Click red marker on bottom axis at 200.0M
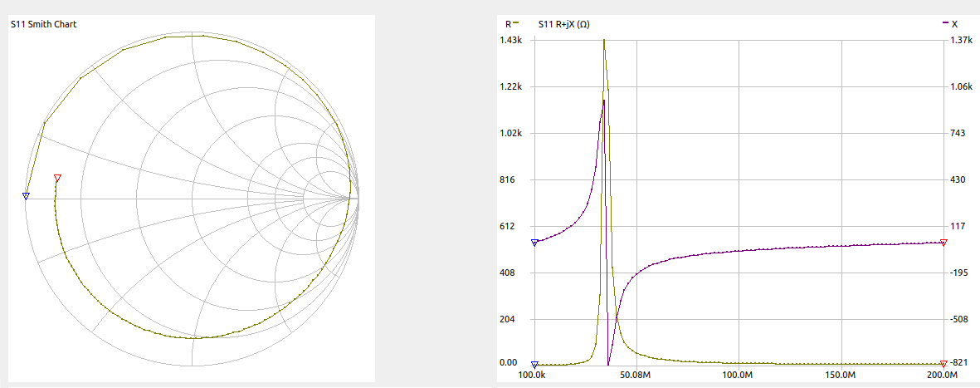Screen dimensions: 980x388 point(944,364)
